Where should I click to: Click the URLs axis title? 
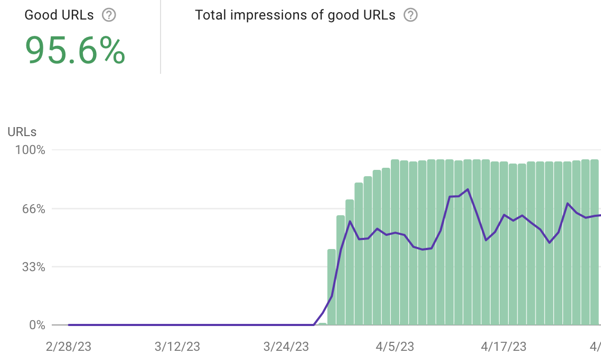[x=22, y=132]
